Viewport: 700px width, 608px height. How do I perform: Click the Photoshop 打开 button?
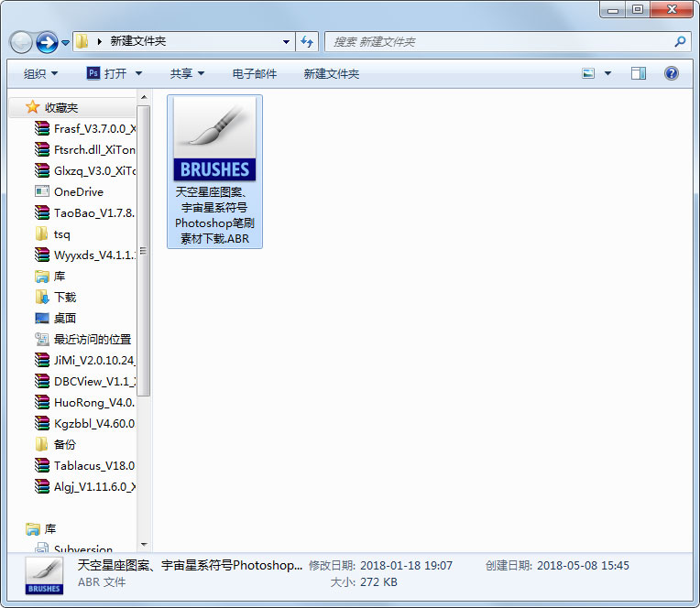point(107,73)
